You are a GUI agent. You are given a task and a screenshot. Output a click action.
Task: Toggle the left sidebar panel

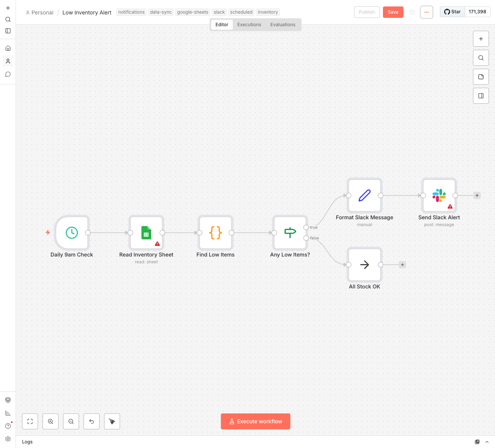click(8, 31)
